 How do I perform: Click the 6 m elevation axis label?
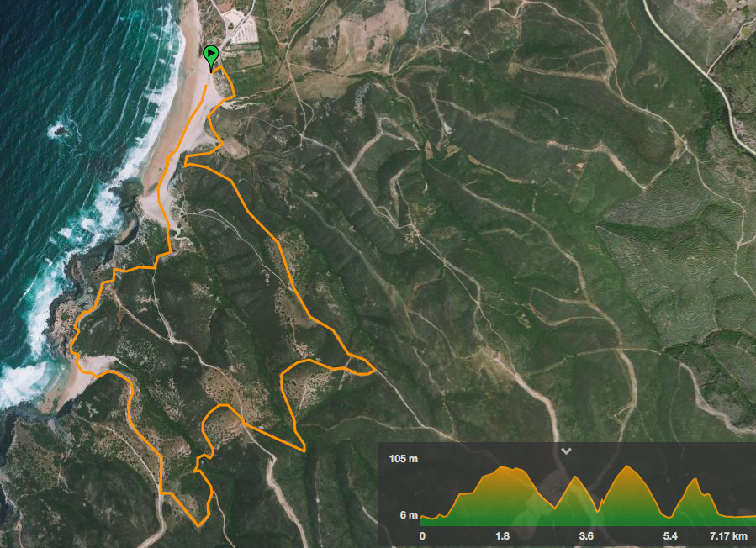409,515
